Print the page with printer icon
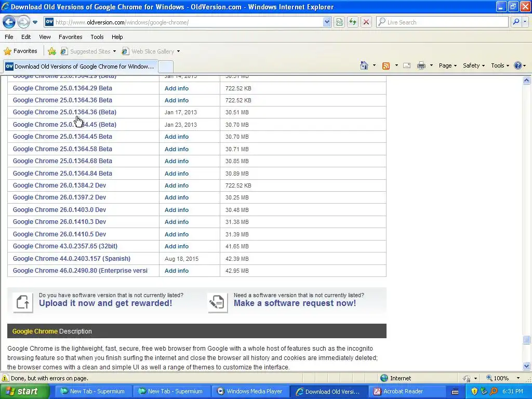This screenshot has width=532, height=399. tap(421, 65)
